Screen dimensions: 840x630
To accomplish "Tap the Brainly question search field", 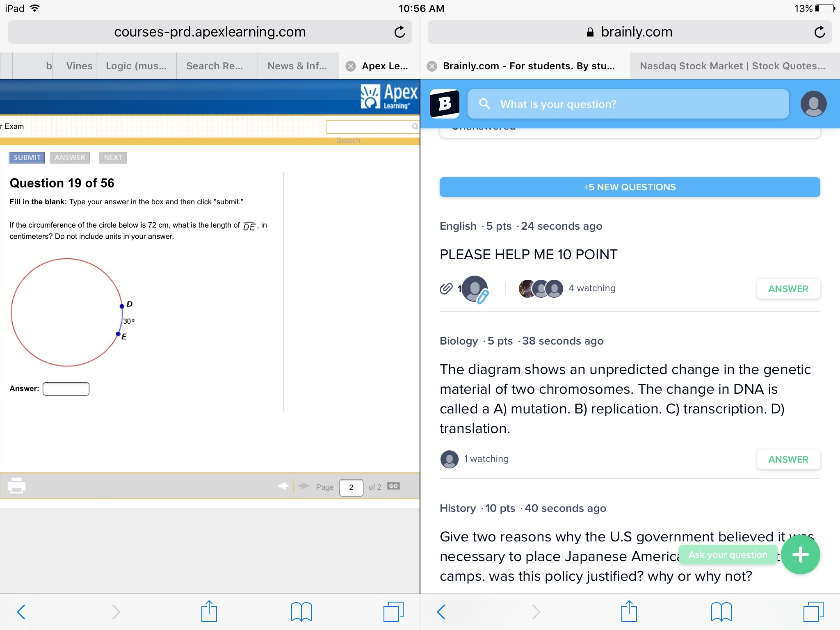I will pyautogui.click(x=628, y=104).
